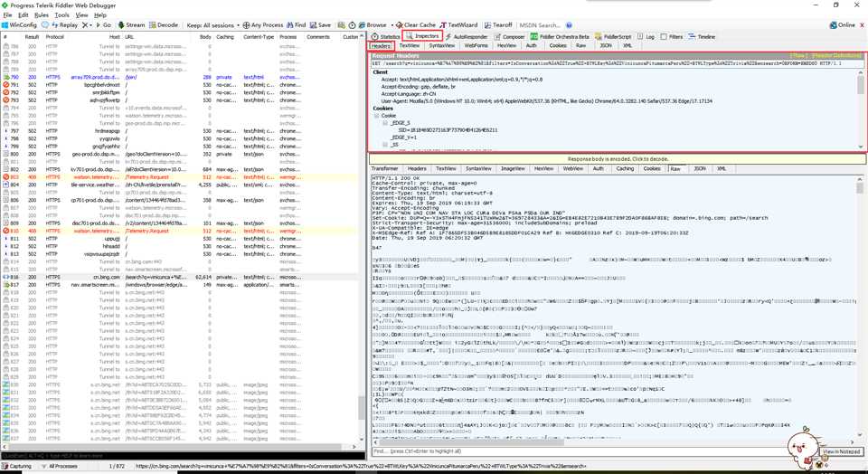This screenshot has height=474, width=868.
Task: Select session 790 array709.prod.do.dsp row
Action: 181,78
